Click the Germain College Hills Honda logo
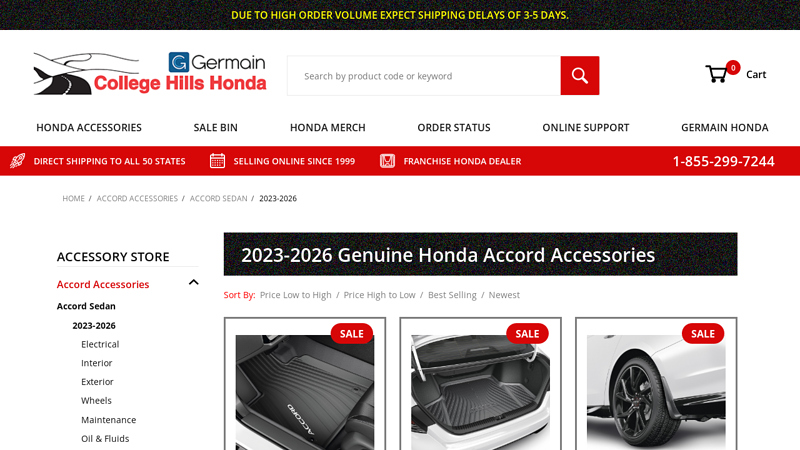The width and height of the screenshot is (800, 450). click(150, 73)
